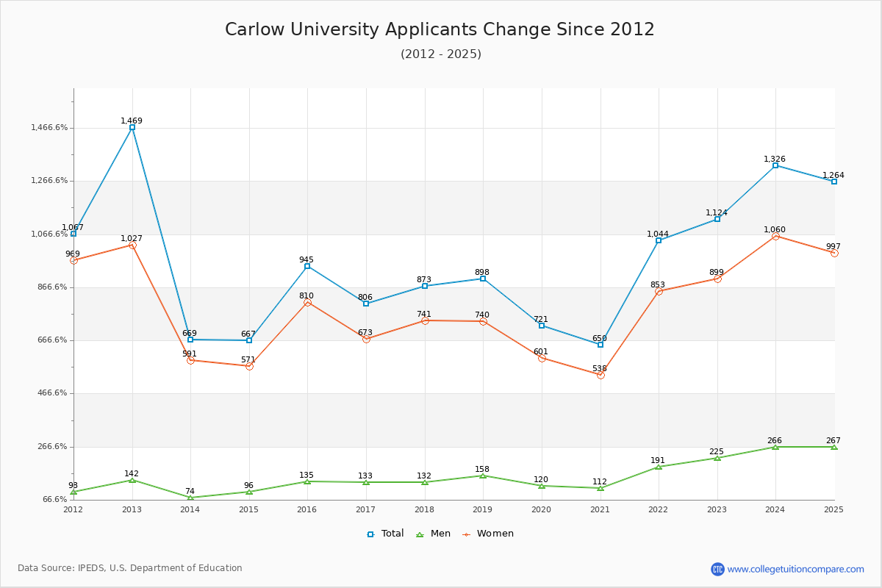Click the 2016 x-axis year label
The width and height of the screenshot is (882, 588).
(307, 509)
